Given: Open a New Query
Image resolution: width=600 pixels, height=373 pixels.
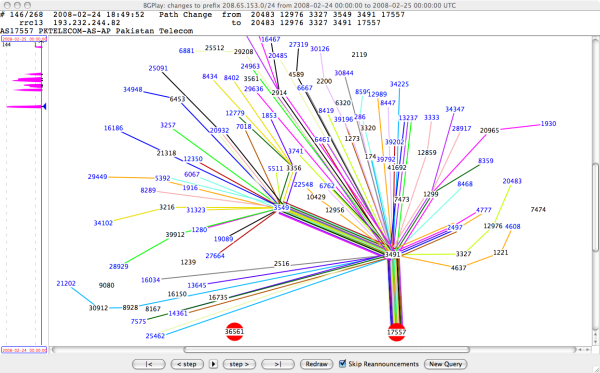Looking at the screenshot, I should tap(446, 364).
